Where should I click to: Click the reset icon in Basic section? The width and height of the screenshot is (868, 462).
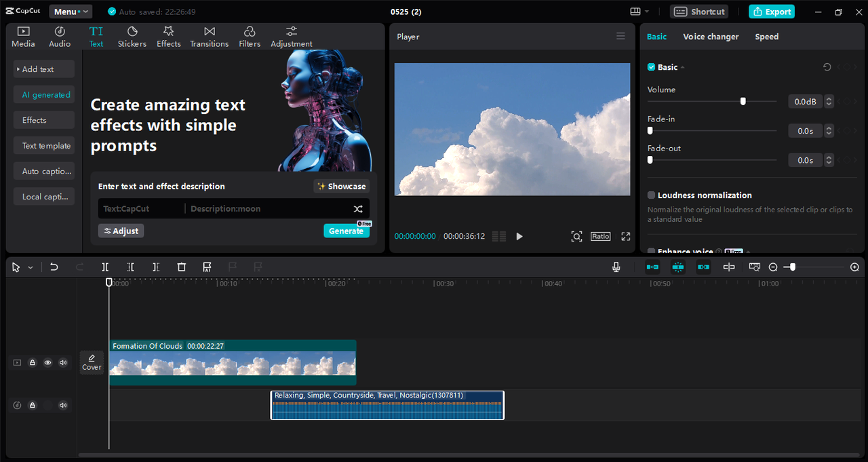827,67
